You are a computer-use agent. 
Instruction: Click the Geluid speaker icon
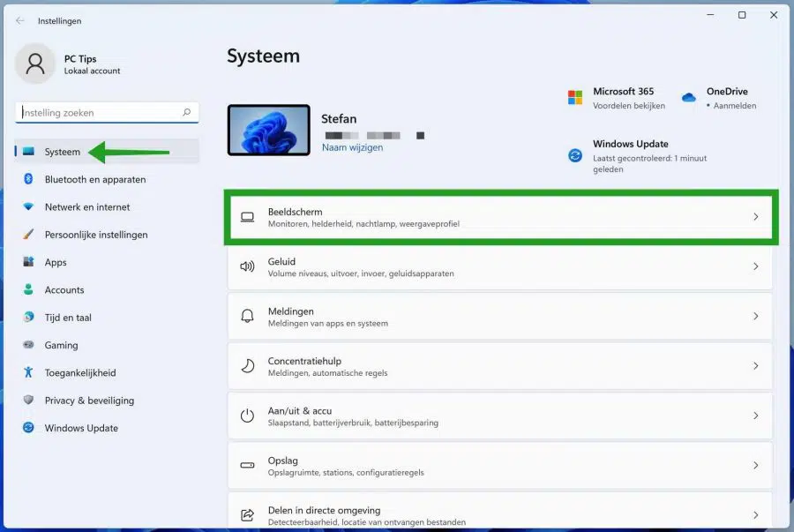click(x=247, y=266)
